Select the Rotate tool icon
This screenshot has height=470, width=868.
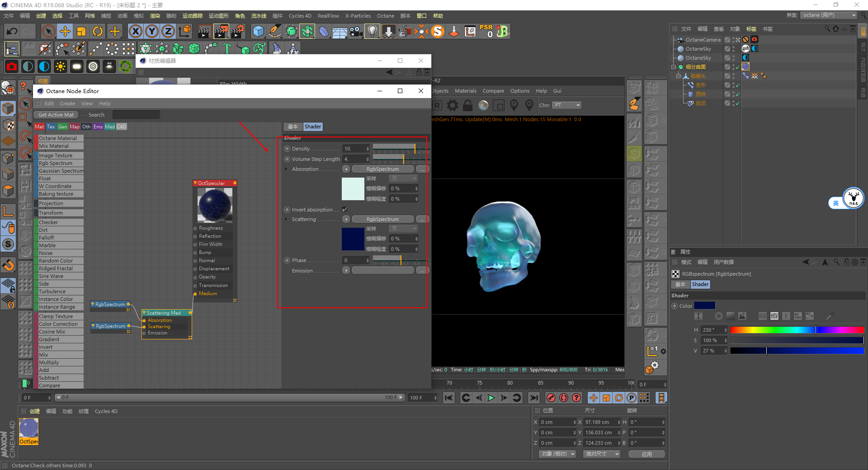[x=98, y=31]
